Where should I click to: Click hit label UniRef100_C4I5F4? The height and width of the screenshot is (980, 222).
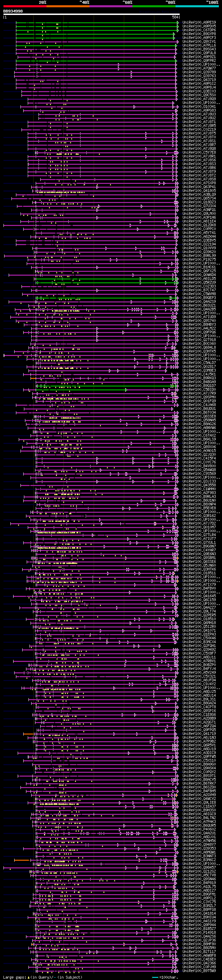199,459
